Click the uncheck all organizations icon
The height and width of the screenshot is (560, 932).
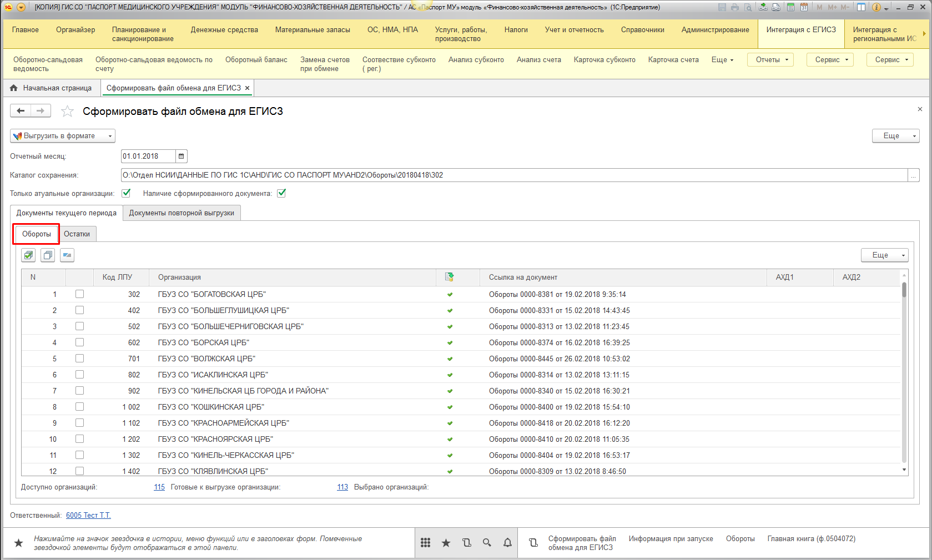[48, 255]
